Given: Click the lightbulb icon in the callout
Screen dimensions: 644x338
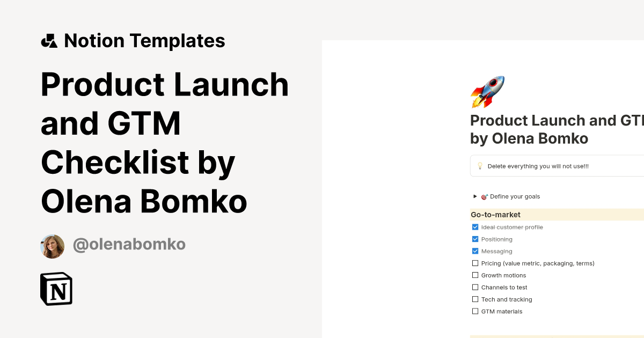Looking at the screenshot, I should (480, 166).
